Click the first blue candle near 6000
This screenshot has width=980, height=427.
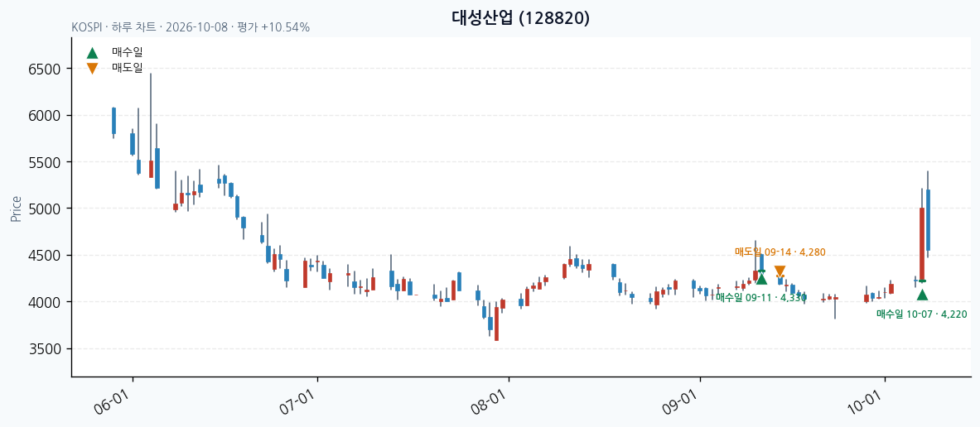[113, 121]
